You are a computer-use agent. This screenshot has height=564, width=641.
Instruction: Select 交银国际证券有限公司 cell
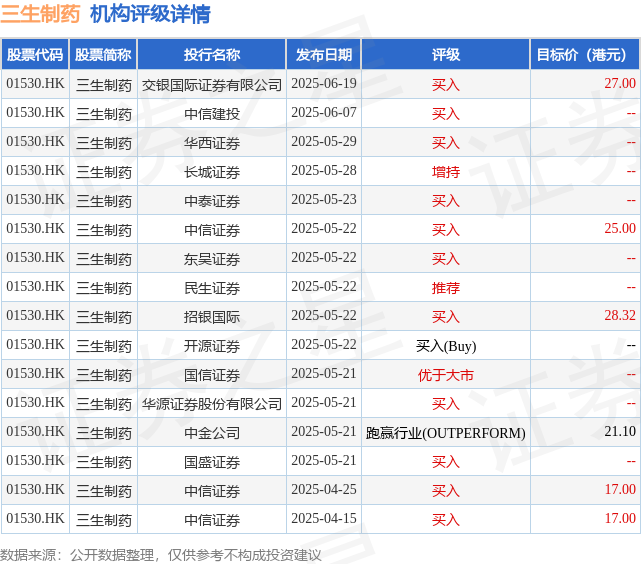(212, 85)
